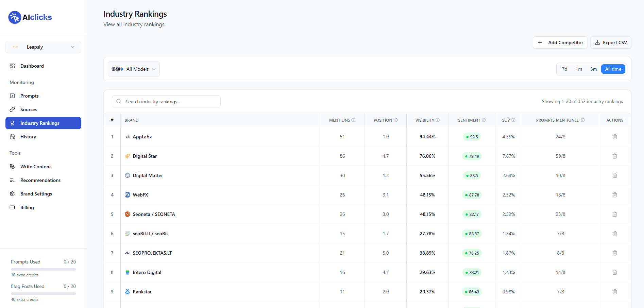This screenshot has width=644, height=308.
Task: Open Brand Settings
Action: (x=43, y=194)
